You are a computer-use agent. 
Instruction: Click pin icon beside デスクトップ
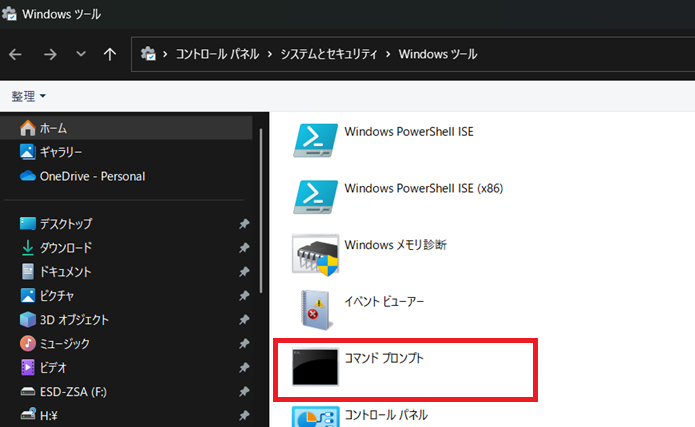point(244,224)
